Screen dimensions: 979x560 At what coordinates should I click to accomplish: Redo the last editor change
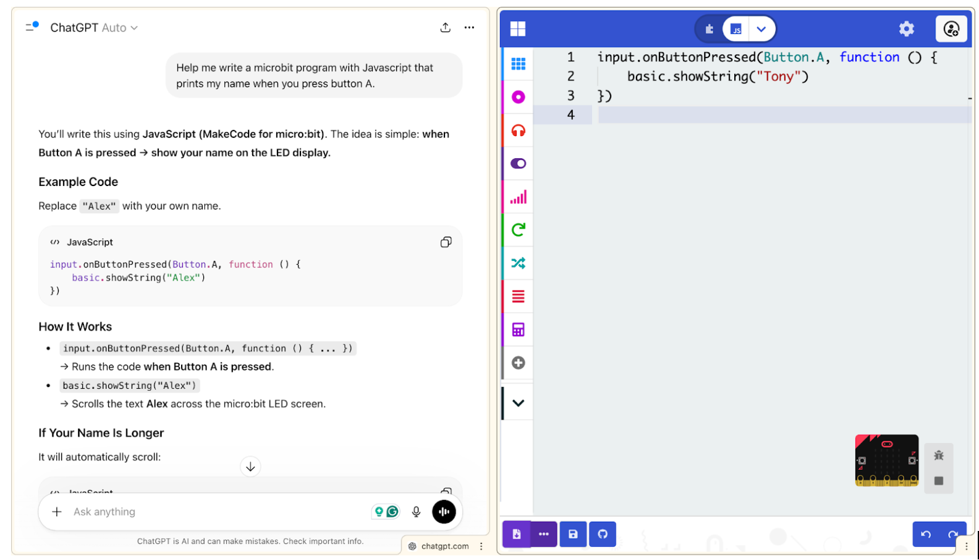pyautogui.click(x=953, y=535)
